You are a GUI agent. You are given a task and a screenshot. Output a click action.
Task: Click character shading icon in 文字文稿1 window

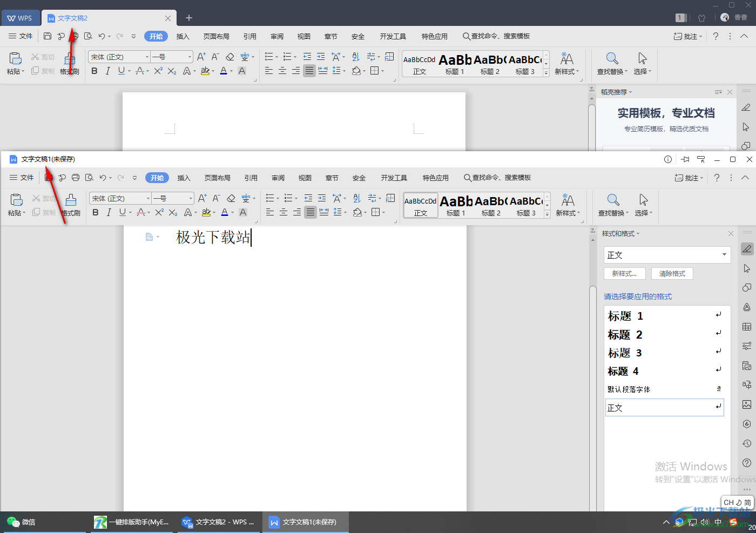(243, 212)
